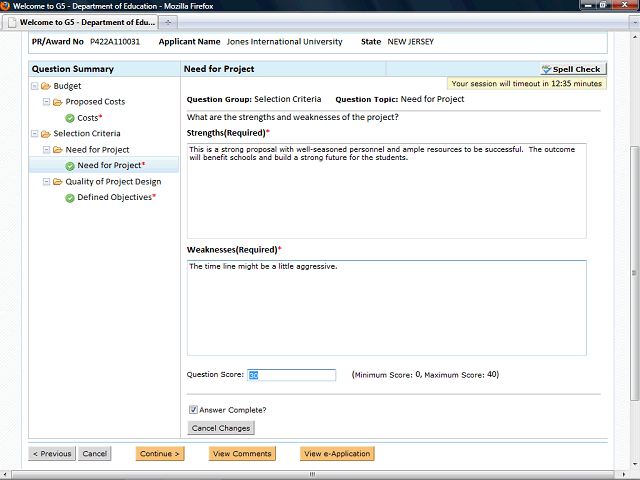Click the Quality of Project Design folder icon
Viewport: 640px width, 480px height.
[x=58, y=182]
